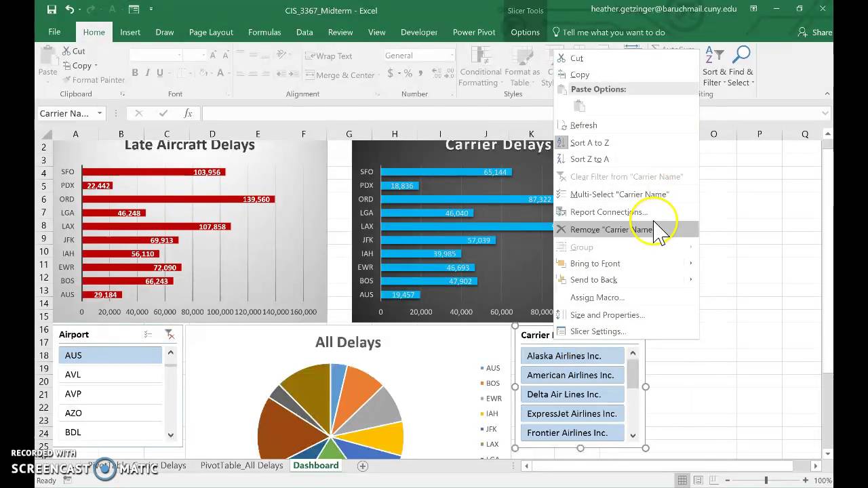
Task: Apply Accounting dollar format
Action: [389, 73]
